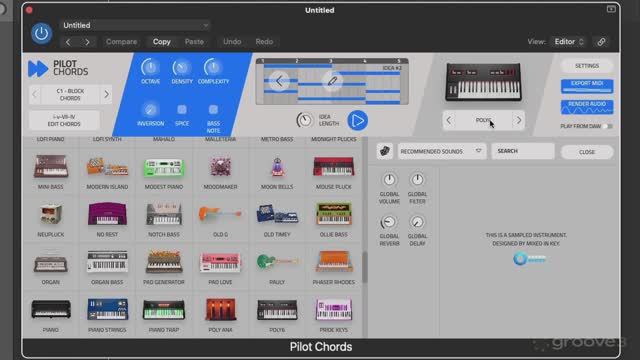Select the Organ Bass instrument
The height and width of the screenshot is (360, 640).
point(107,267)
